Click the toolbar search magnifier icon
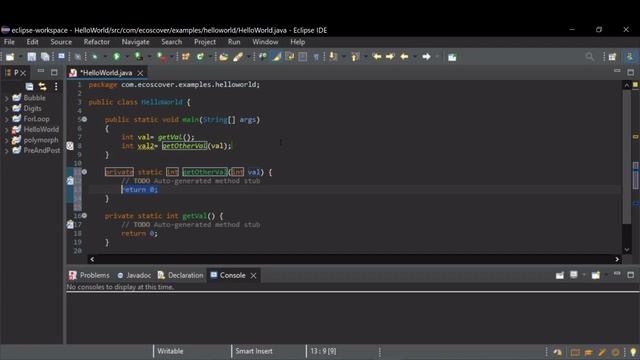640x360 pixels. (589, 57)
